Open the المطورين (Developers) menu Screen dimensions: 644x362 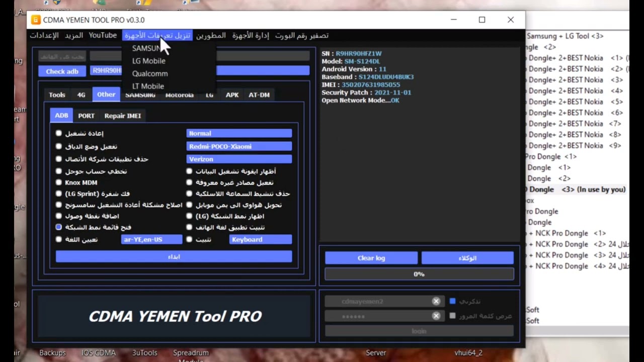pyautogui.click(x=211, y=35)
